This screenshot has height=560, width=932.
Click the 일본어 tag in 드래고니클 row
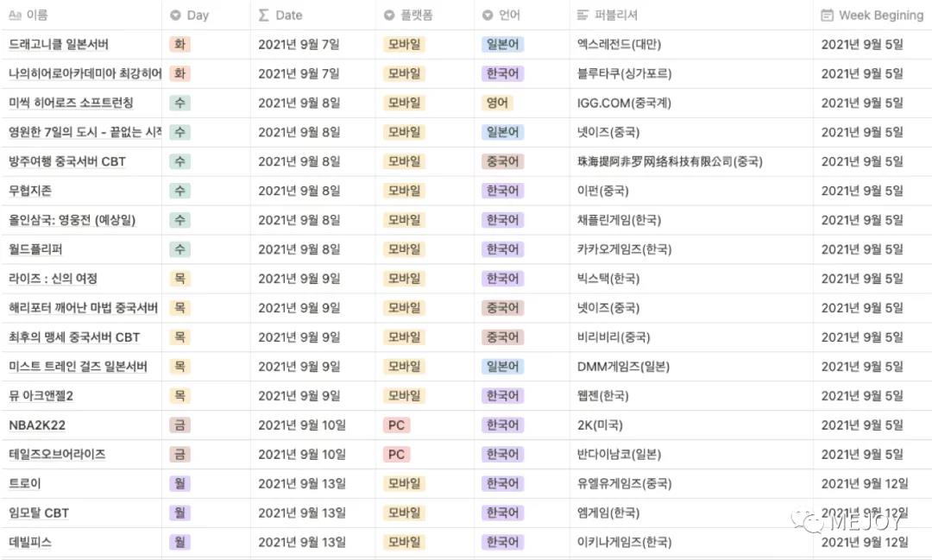click(x=502, y=44)
